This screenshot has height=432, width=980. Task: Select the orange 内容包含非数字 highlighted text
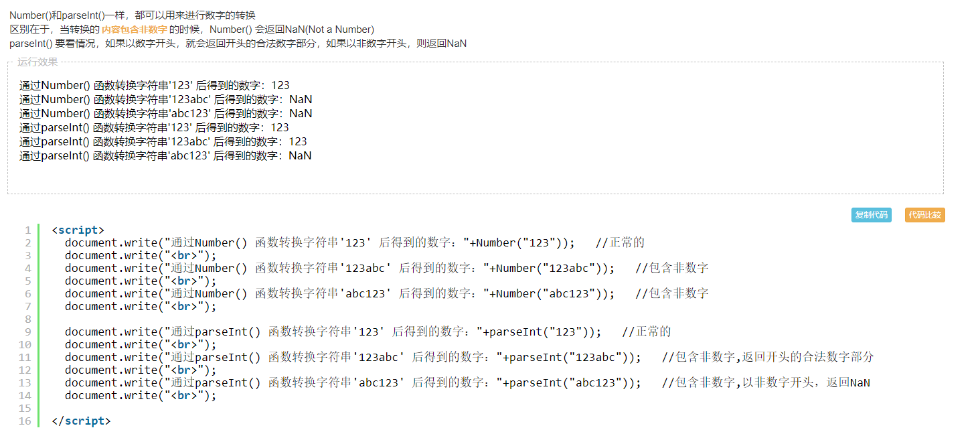134,29
